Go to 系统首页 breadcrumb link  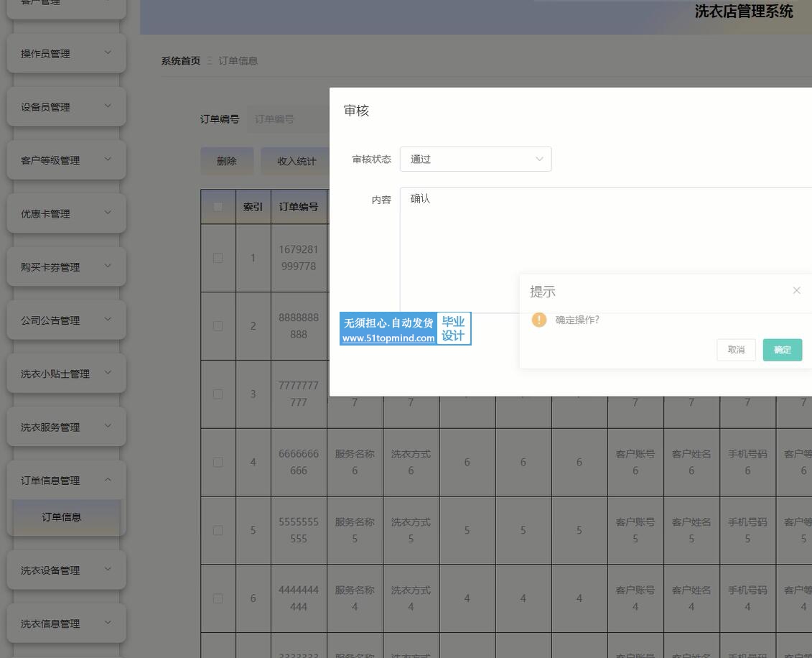point(180,61)
